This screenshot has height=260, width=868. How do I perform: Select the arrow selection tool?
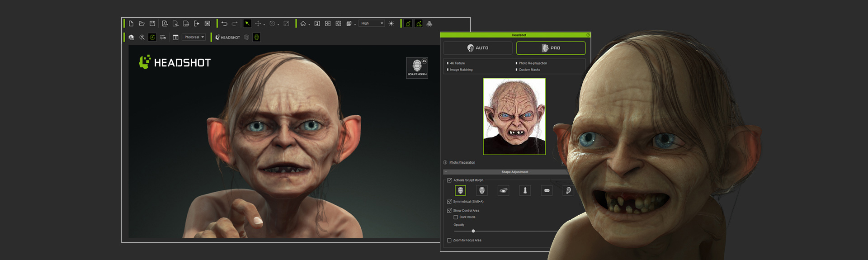[x=247, y=24]
